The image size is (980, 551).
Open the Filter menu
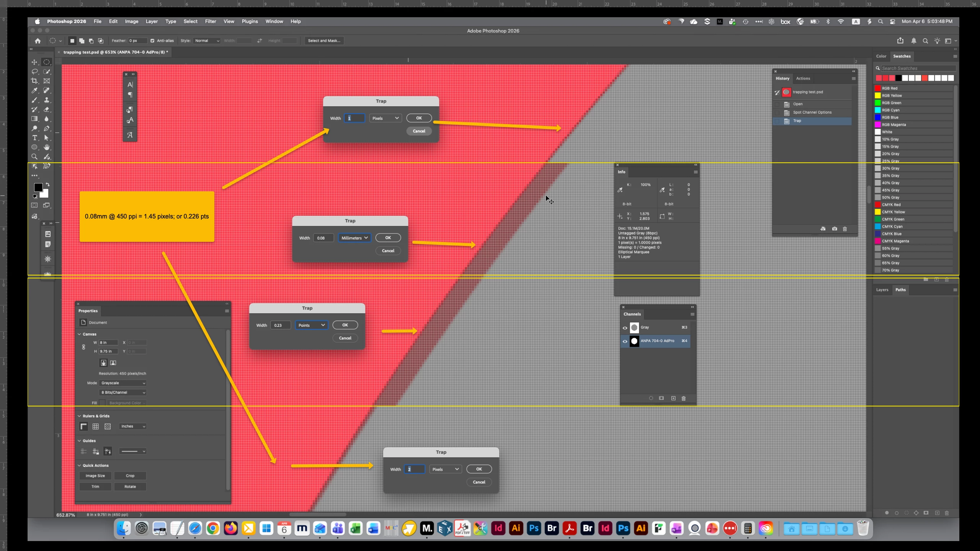click(x=211, y=21)
